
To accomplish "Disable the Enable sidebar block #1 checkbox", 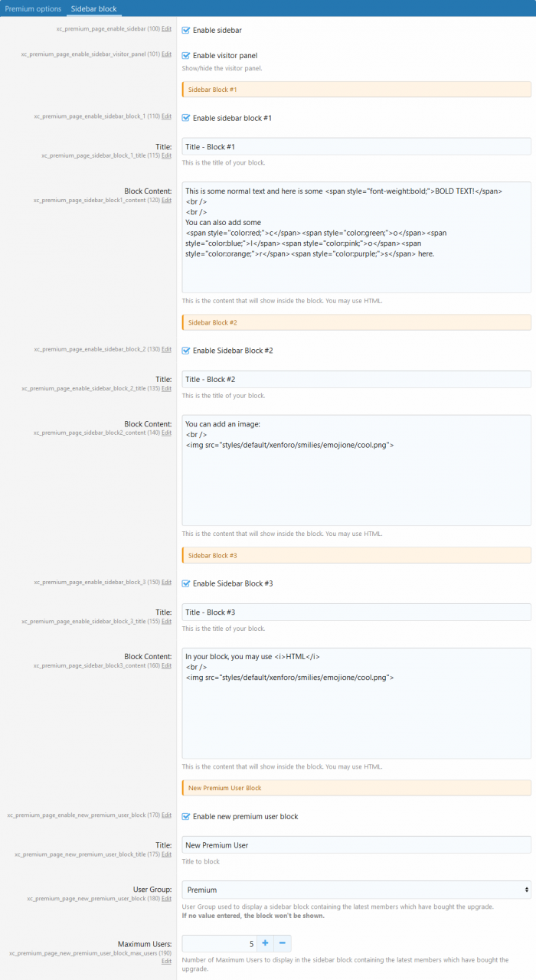I will coord(186,118).
